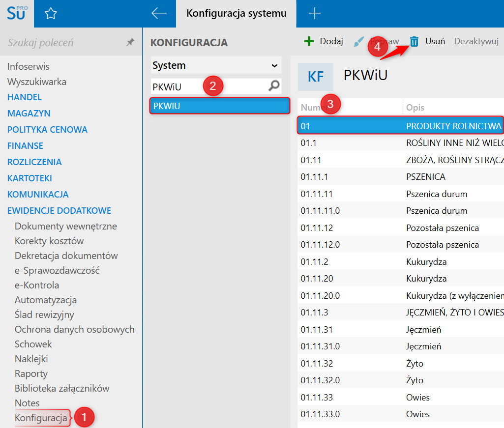
Task: Open Dokumenty wewnętrzne
Action: coord(65,226)
